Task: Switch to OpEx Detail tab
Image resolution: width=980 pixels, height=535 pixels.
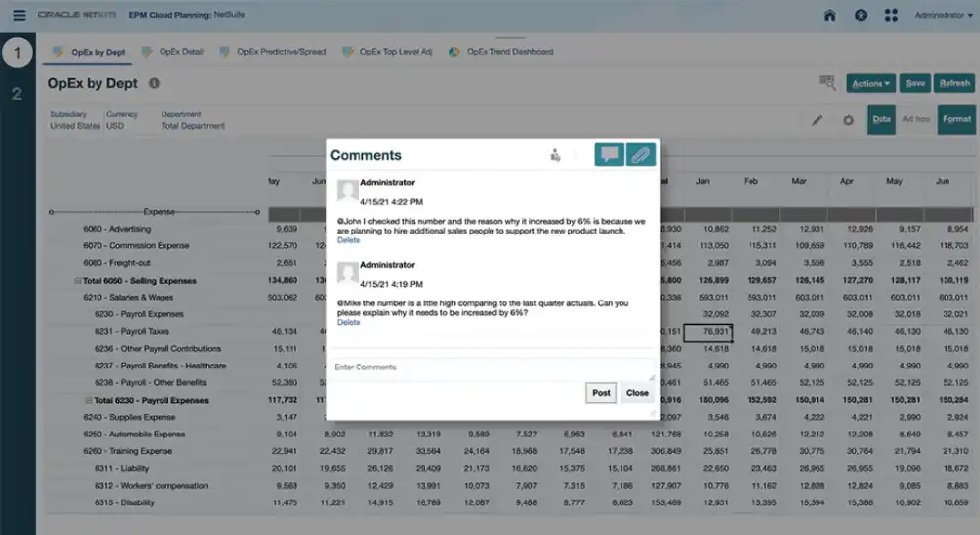Action: tap(173, 52)
